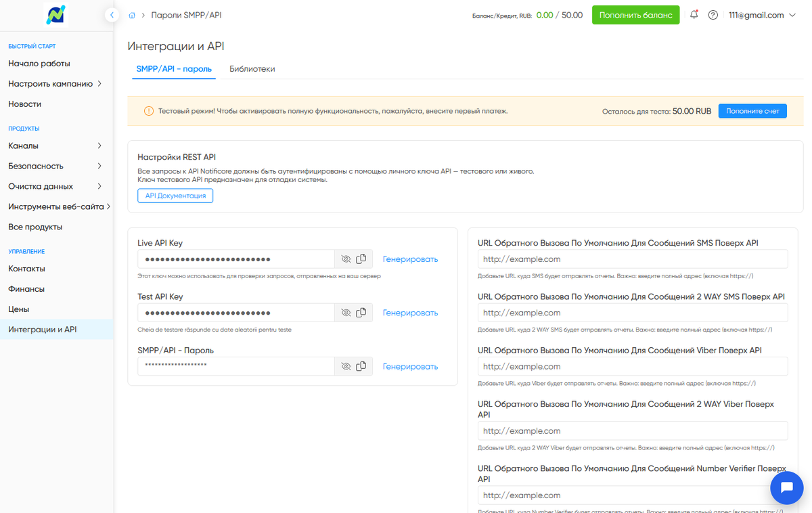Focus the 2 WAY Viber callback URL field
Image resolution: width=812 pixels, height=513 pixels.
coord(633,430)
